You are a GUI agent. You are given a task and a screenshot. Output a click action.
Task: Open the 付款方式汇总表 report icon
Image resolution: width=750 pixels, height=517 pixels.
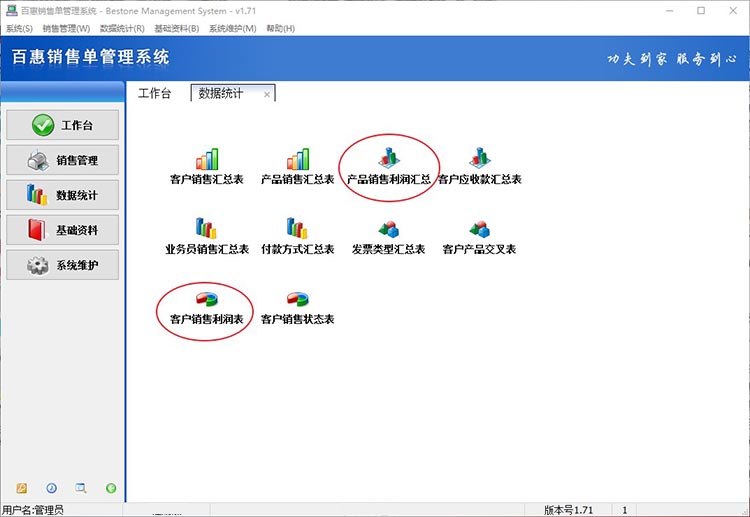pyautogui.click(x=298, y=228)
